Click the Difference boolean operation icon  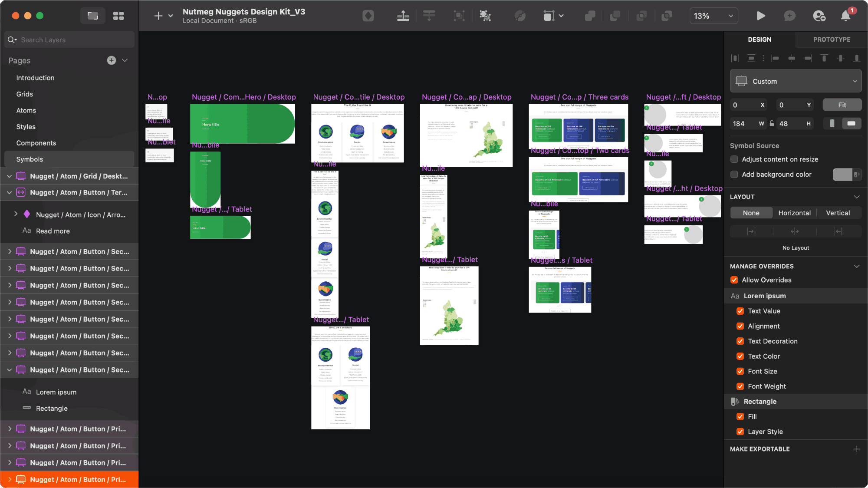tap(667, 16)
